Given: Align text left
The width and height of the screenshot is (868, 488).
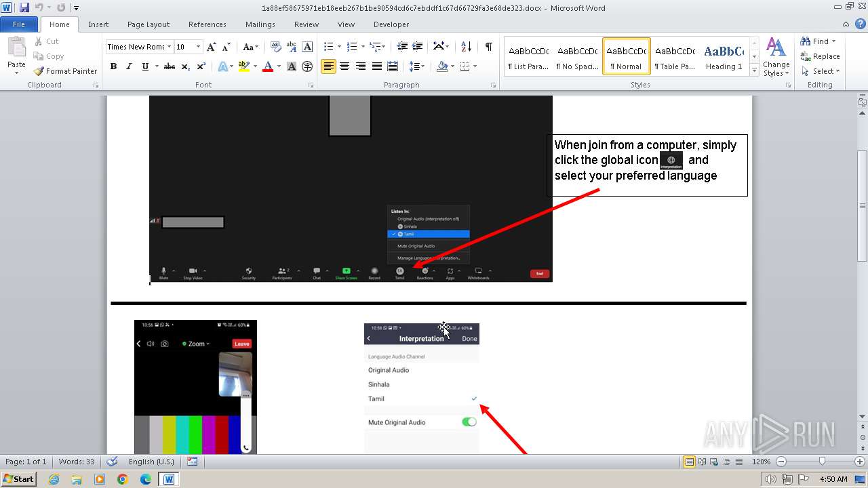Looking at the screenshot, I should [x=328, y=66].
